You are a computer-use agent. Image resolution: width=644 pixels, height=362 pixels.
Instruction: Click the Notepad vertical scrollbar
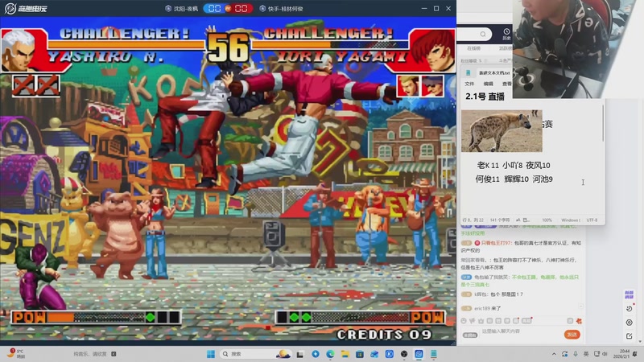click(x=603, y=123)
